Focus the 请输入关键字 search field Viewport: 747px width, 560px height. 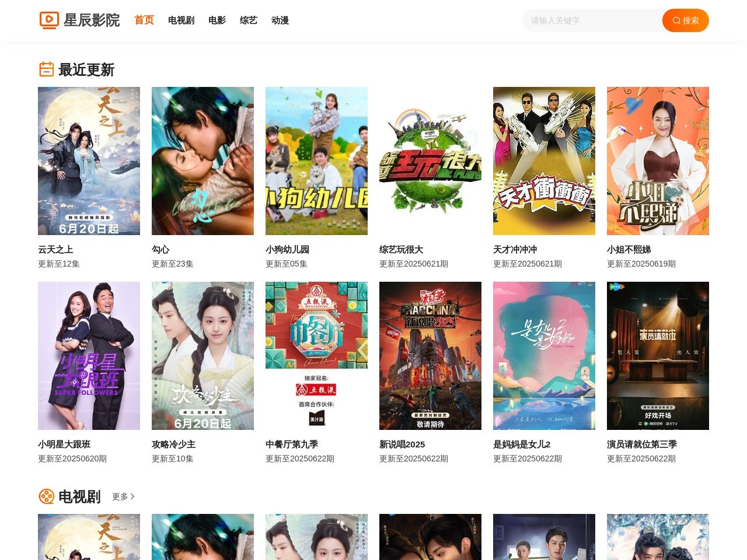click(592, 20)
